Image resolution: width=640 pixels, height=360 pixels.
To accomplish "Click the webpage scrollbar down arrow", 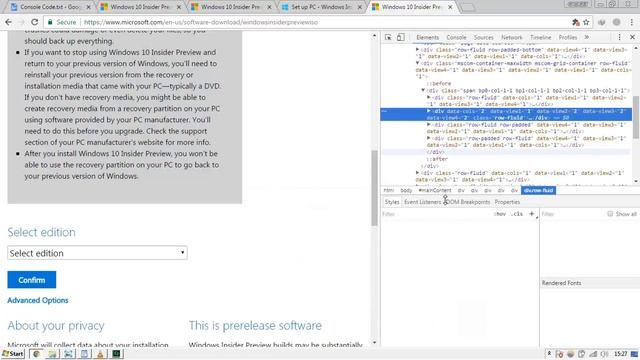I will pyautogui.click(x=374, y=343).
